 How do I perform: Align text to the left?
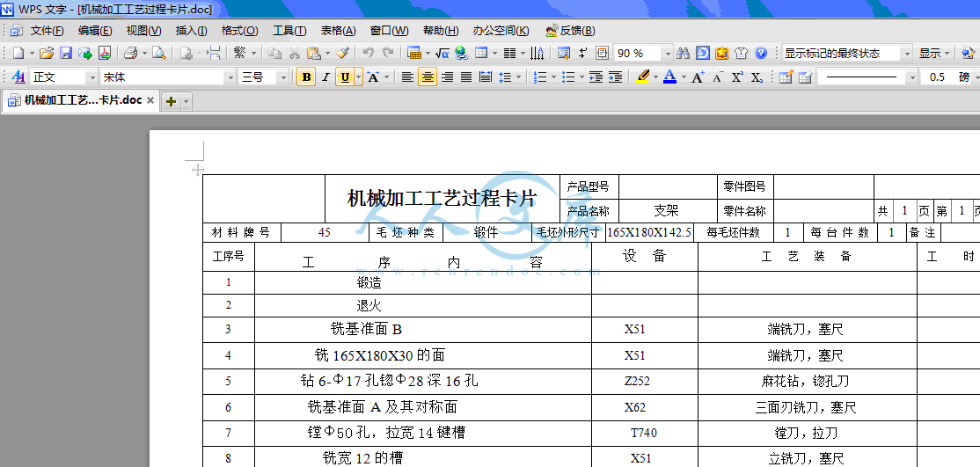point(407,77)
